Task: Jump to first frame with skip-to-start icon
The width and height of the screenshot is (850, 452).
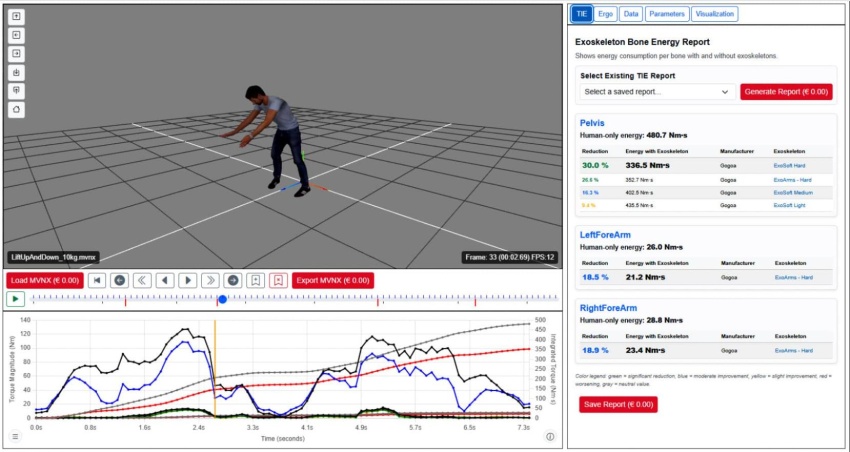Action: pos(97,280)
